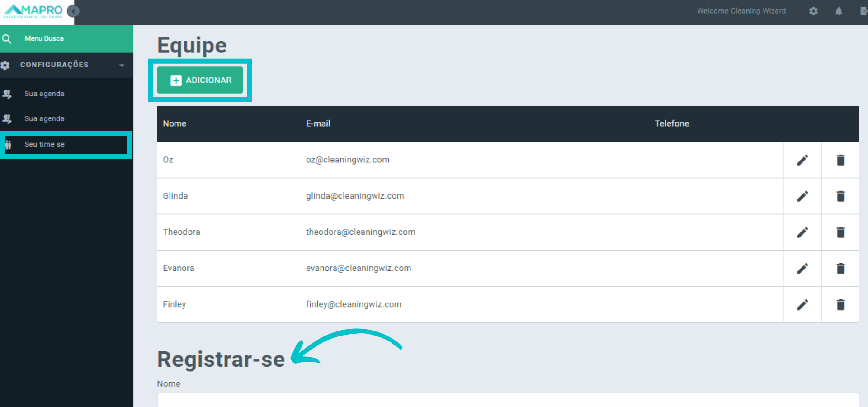This screenshot has width=868, height=407.
Task: Click the Mapro logo
Action: [33, 11]
